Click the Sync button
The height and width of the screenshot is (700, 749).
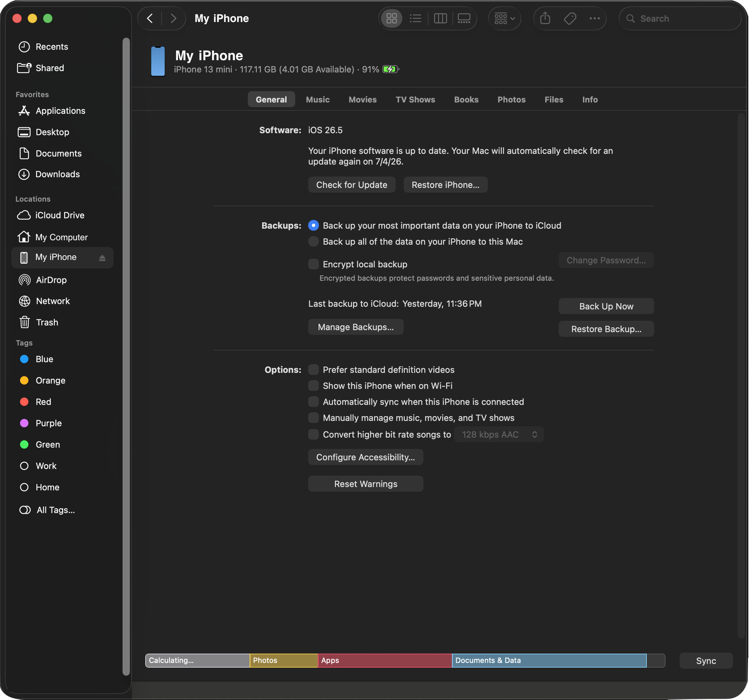(706, 661)
